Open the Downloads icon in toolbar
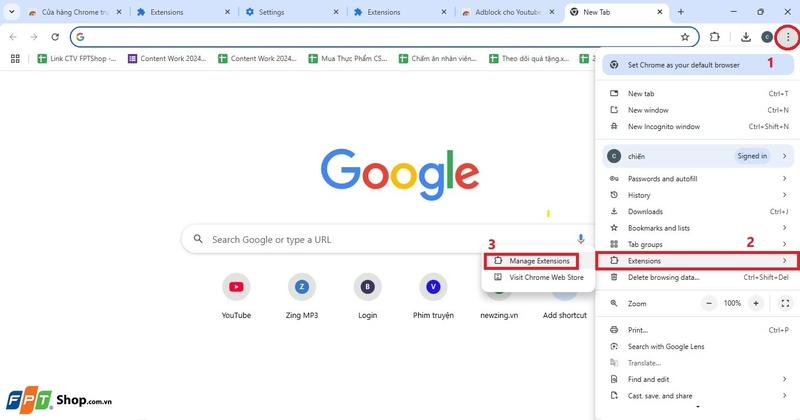 [x=745, y=37]
